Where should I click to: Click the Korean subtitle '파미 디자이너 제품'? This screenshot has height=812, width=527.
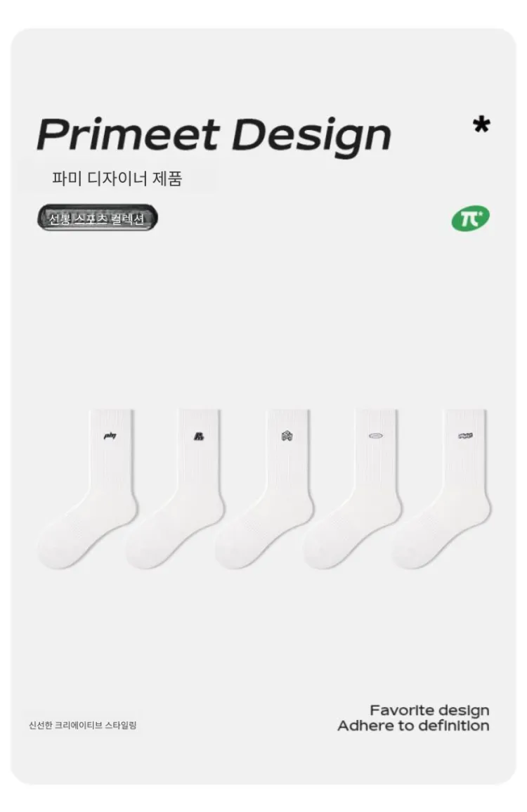click(x=117, y=179)
